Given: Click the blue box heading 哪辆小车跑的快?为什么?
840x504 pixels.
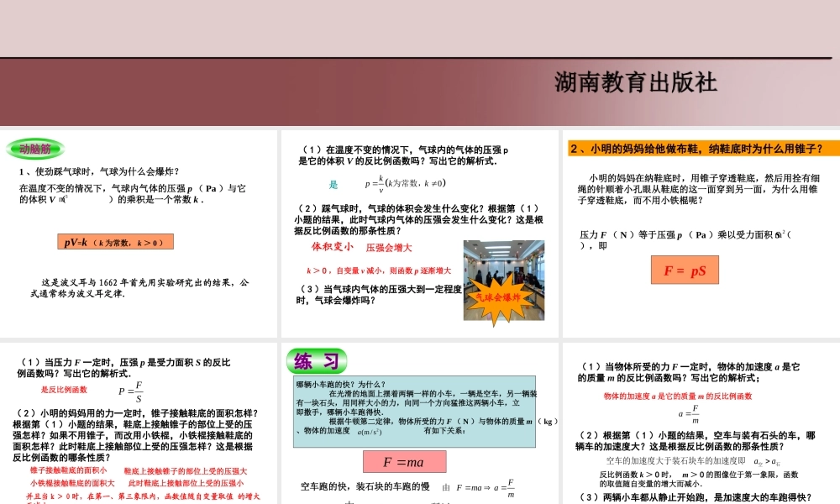Looking at the screenshot, I should (x=341, y=385).
